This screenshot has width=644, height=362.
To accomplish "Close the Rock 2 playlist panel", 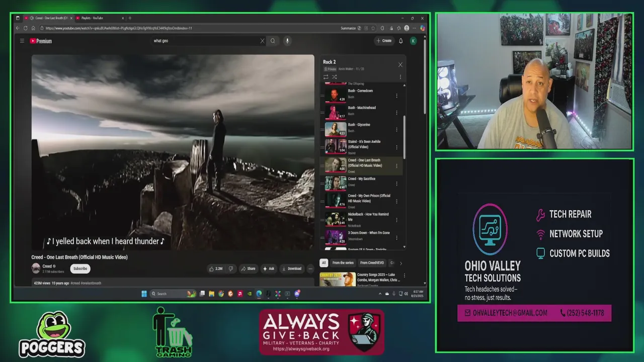I will click(400, 64).
